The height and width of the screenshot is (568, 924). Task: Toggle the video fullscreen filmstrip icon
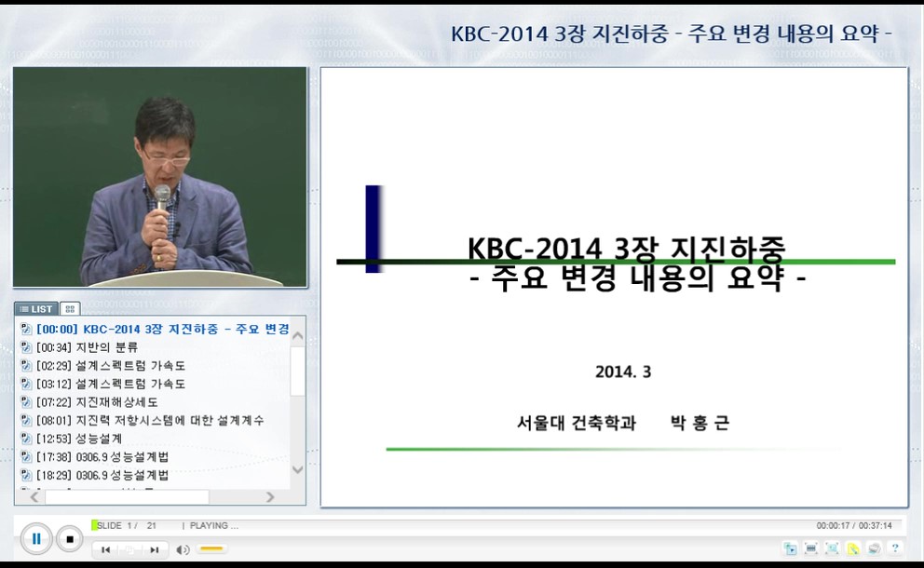[x=811, y=548]
